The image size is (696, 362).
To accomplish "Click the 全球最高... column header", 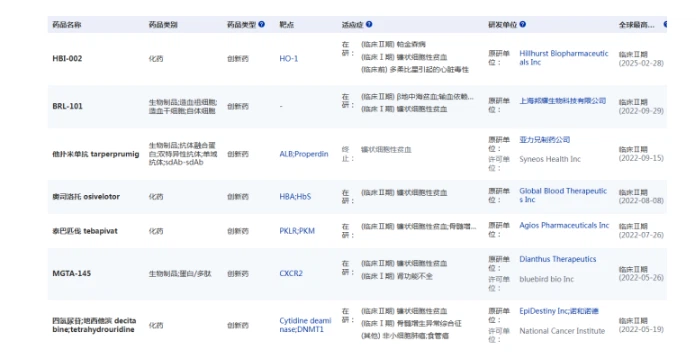I will (x=637, y=24).
